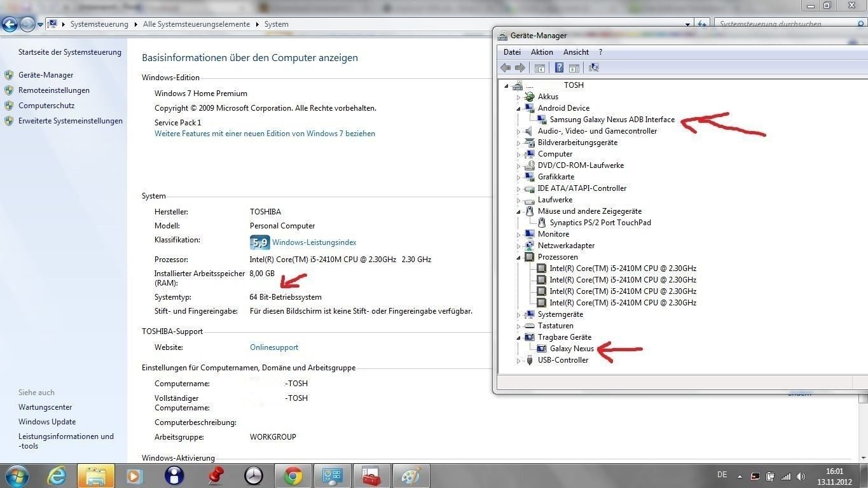
Task: Expand the Grafikkarte category
Action: tap(519, 178)
